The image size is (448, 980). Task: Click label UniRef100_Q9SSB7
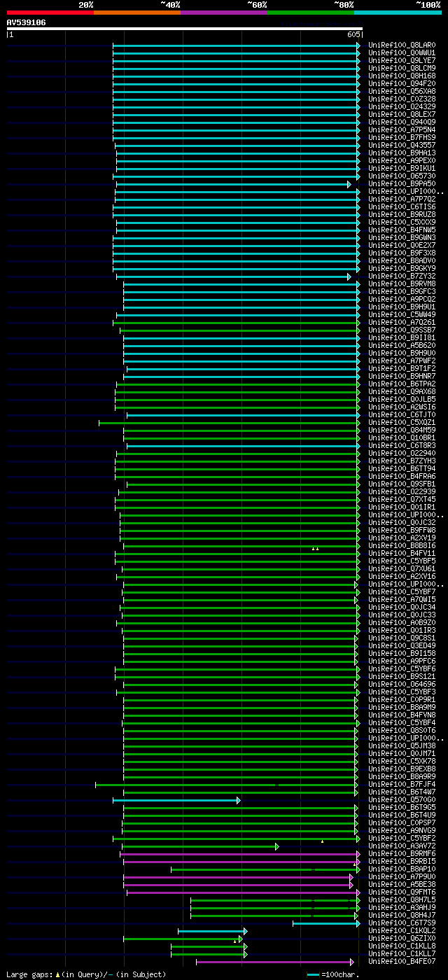(x=402, y=330)
